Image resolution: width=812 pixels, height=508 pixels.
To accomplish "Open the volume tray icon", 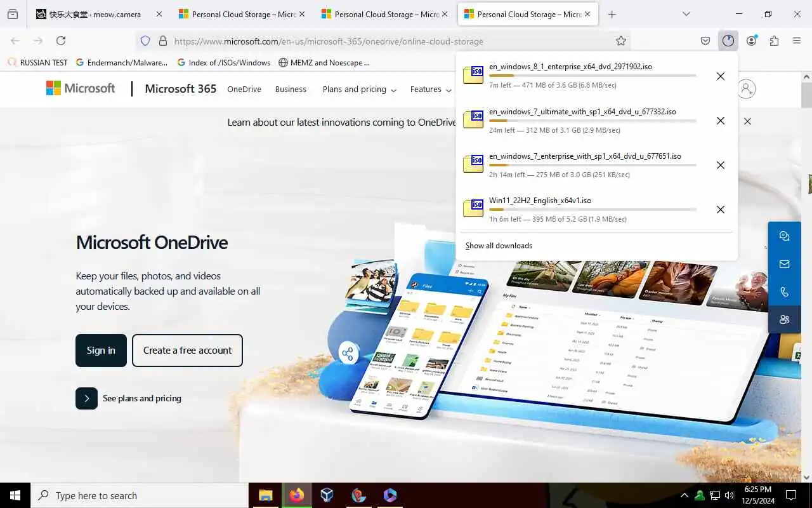I will point(730,495).
